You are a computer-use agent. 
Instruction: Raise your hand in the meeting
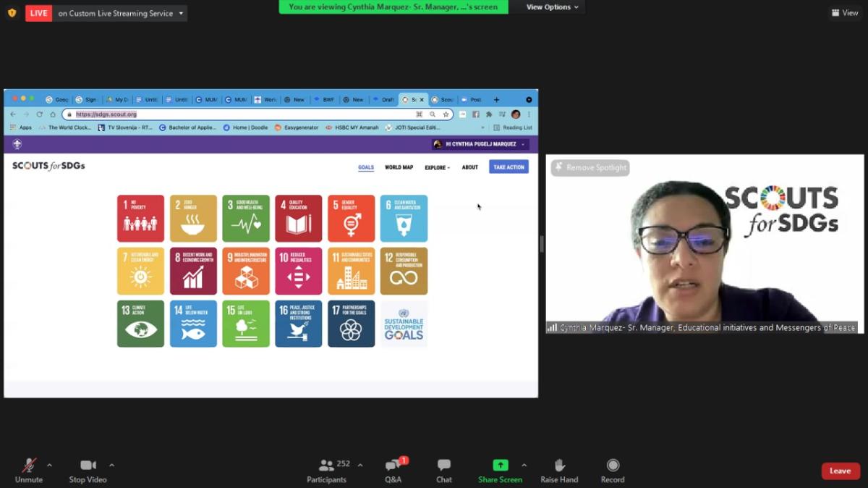tap(559, 470)
